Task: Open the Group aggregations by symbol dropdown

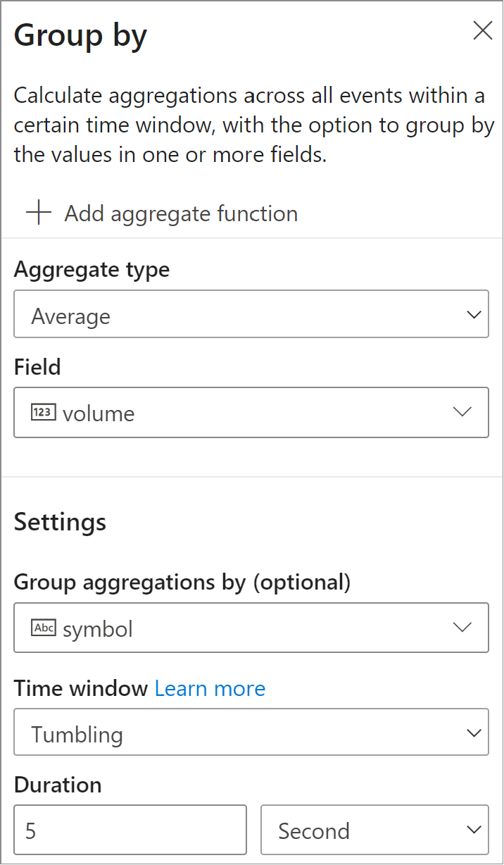Action: point(251,628)
